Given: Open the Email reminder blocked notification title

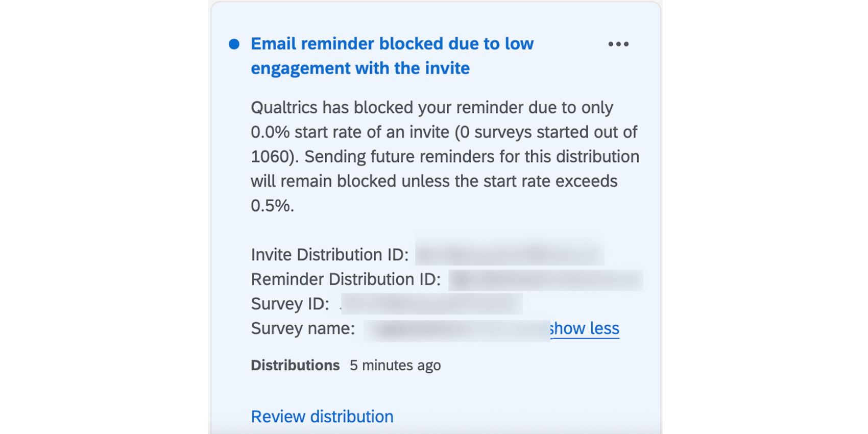Looking at the screenshot, I should [x=392, y=55].
